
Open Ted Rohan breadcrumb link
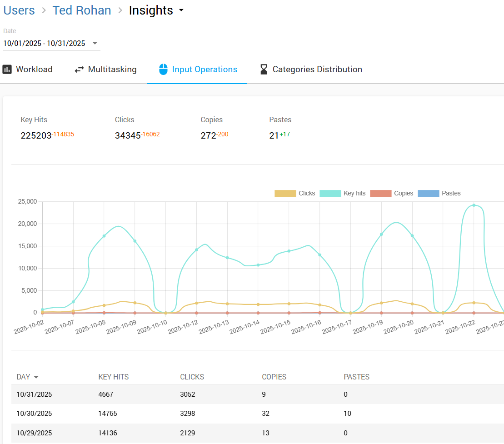(82, 10)
